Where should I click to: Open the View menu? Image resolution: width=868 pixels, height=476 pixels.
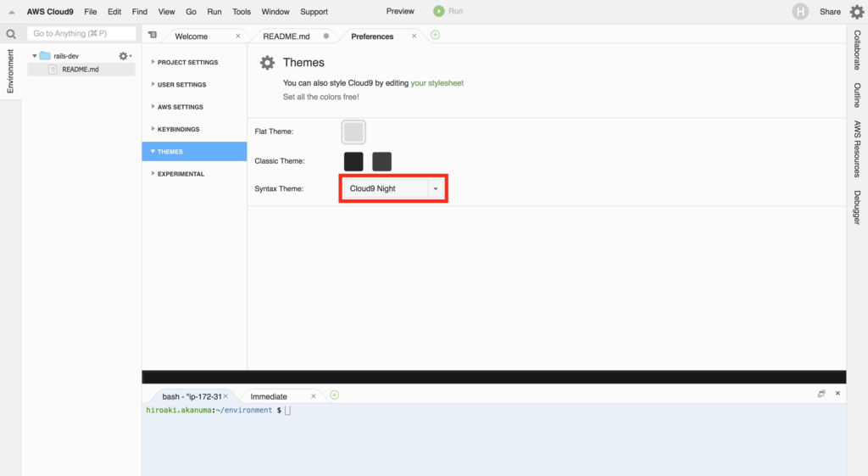pyautogui.click(x=166, y=12)
